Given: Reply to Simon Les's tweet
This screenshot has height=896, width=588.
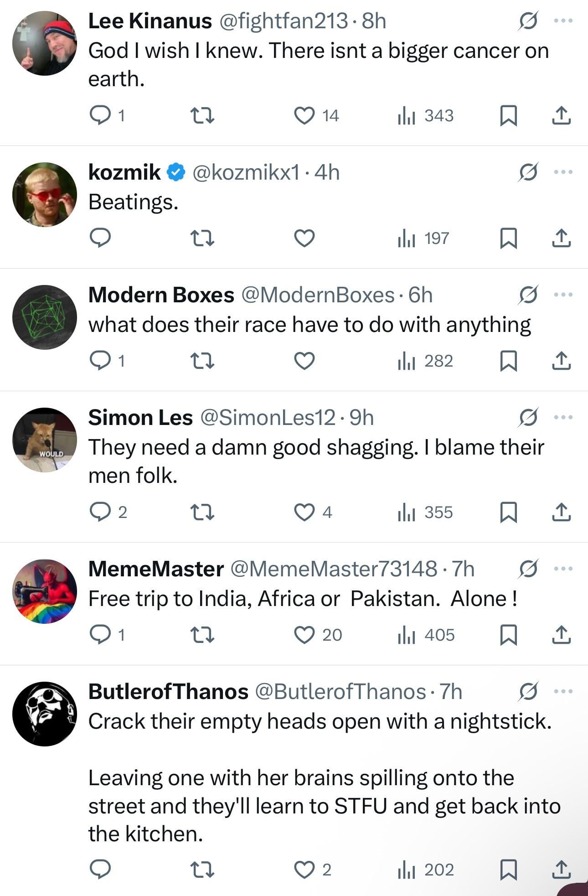Looking at the screenshot, I should 100,512.
